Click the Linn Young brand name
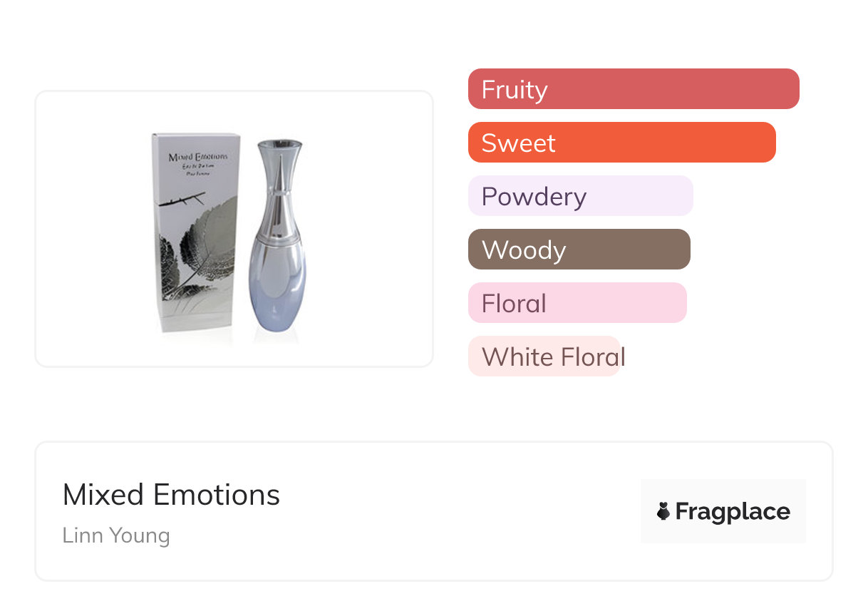This screenshot has width=868, height=616. (116, 535)
